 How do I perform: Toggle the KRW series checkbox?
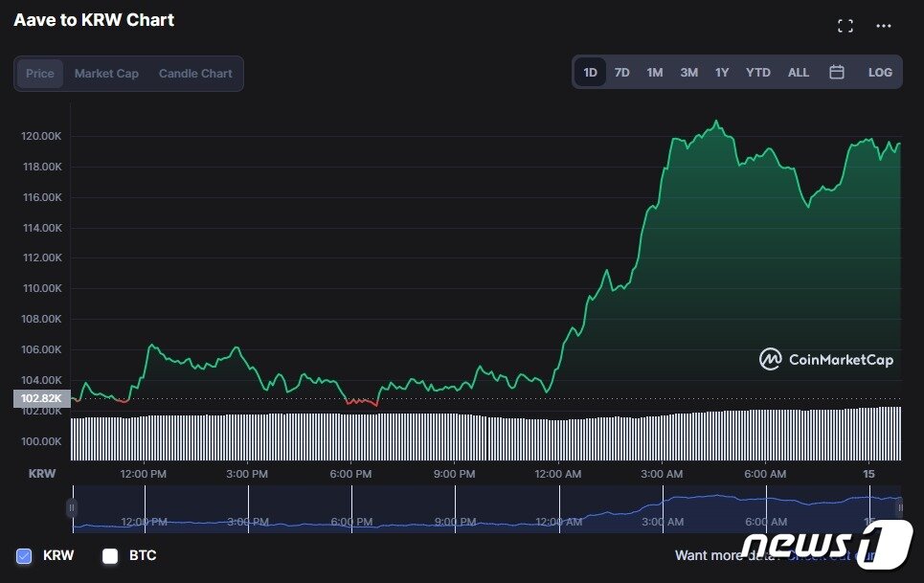tap(25, 555)
